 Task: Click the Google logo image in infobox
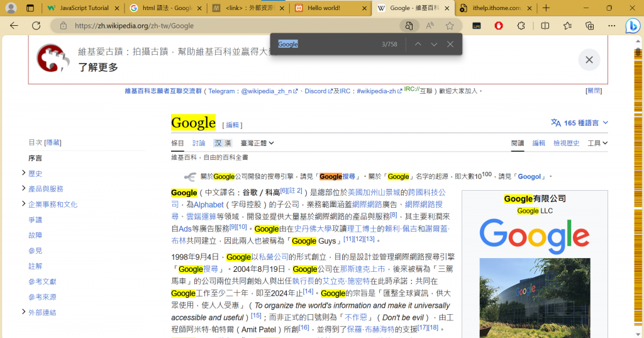tap(535, 235)
